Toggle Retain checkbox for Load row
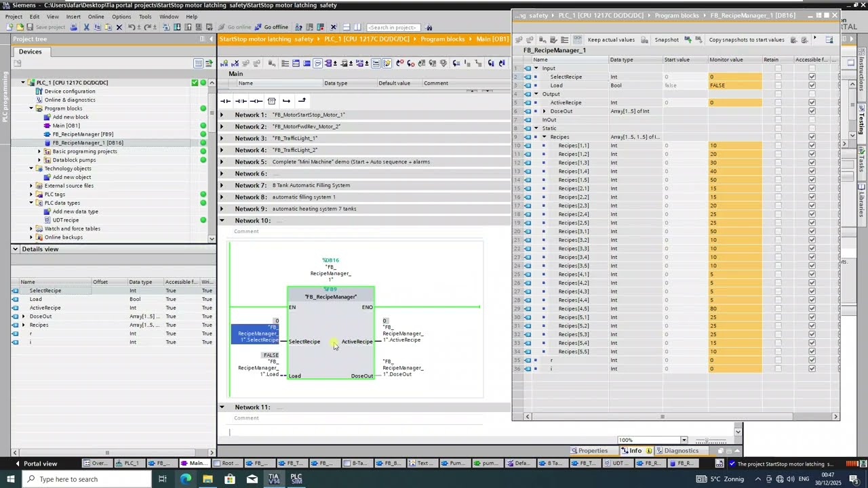Screen dimensions: 868x488 click(x=778, y=85)
